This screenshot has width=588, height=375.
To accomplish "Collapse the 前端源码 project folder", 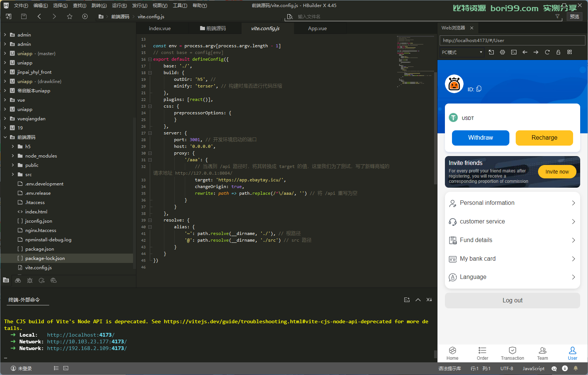I will [5, 137].
